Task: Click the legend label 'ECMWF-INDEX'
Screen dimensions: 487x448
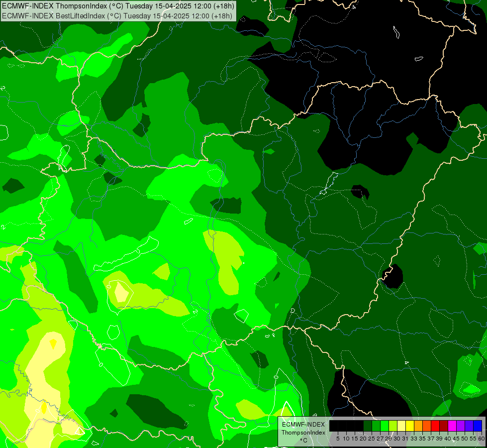Action: coord(303,425)
